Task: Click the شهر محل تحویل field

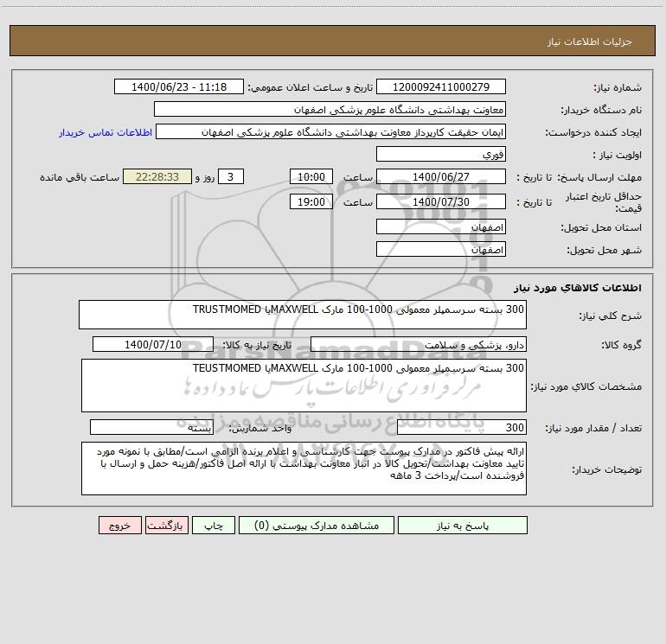Action: point(441,249)
